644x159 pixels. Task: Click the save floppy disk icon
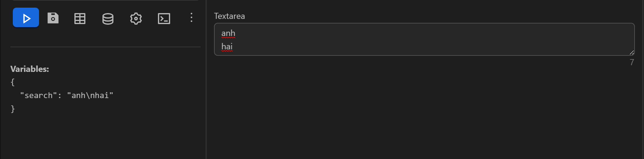53,18
